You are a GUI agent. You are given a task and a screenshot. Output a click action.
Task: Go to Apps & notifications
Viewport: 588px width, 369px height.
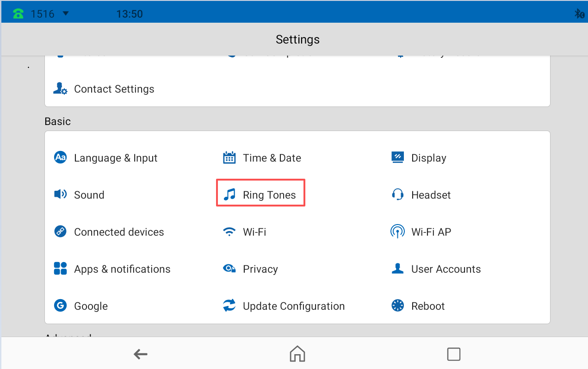point(122,269)
